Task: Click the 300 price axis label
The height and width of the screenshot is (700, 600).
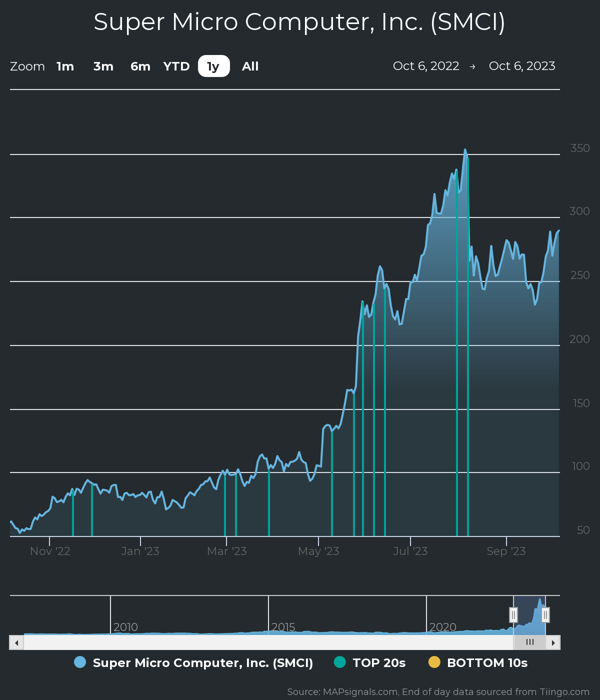Action: click(580, 211)
